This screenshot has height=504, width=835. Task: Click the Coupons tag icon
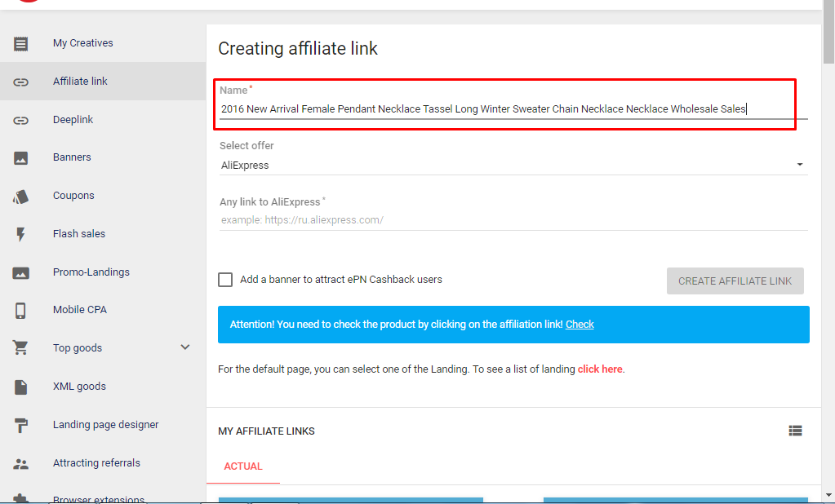click(x=20, y=197)
